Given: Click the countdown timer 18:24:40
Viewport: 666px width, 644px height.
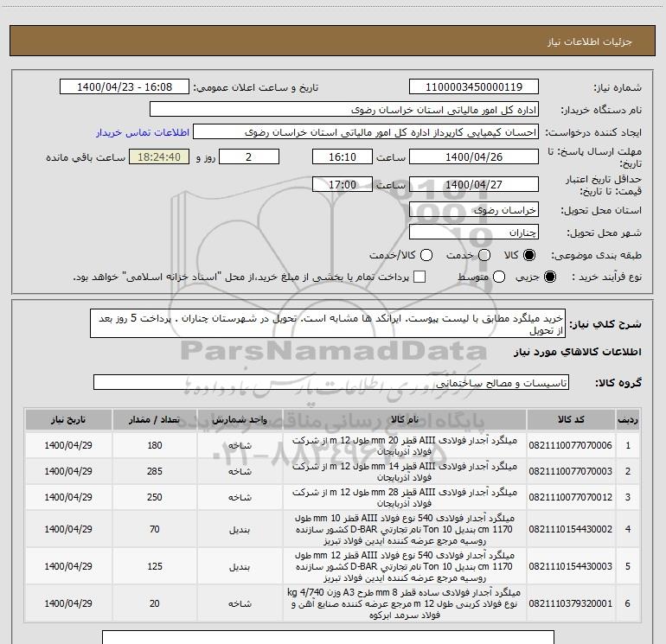Looking at the screenshot, I should 159,156.
